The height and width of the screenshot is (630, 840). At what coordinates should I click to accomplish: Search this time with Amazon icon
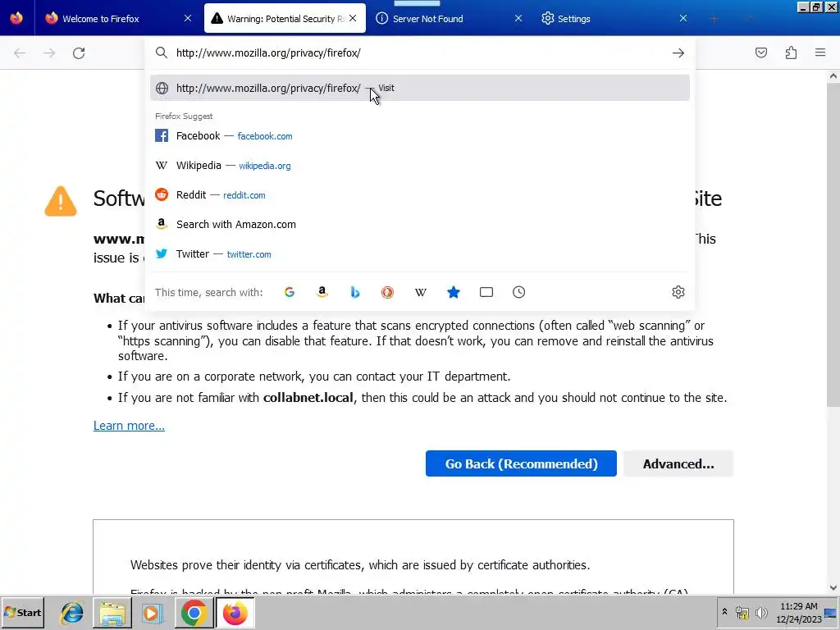[x=322, y=292]
